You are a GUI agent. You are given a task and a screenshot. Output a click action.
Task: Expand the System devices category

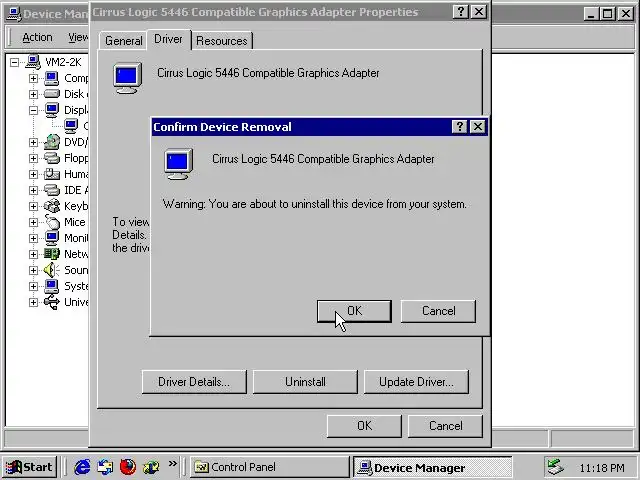tap(33, 286)
